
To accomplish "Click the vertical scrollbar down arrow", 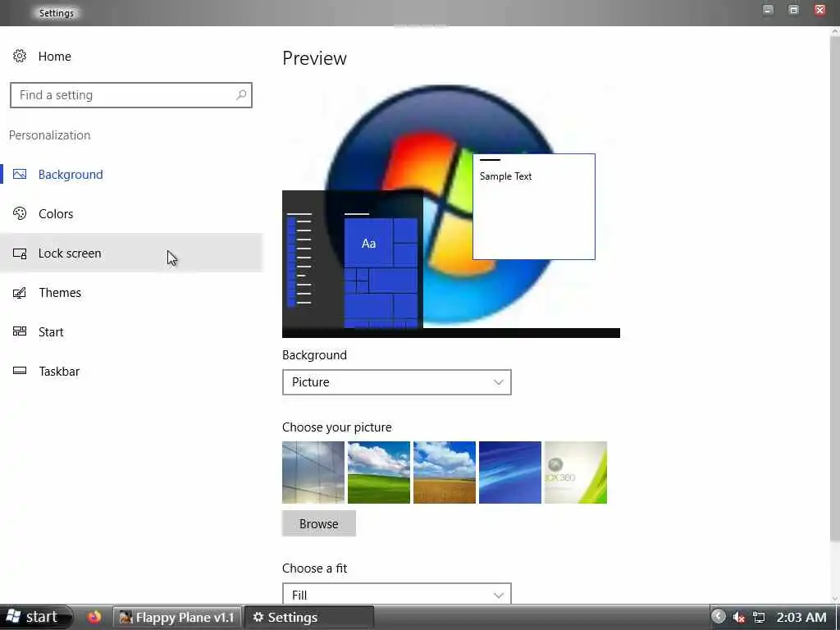I will coord(834,599).
